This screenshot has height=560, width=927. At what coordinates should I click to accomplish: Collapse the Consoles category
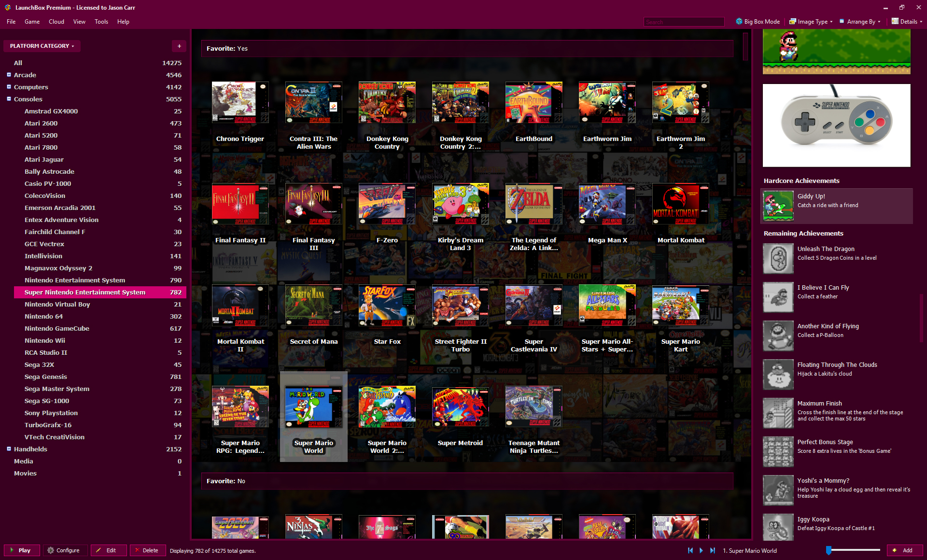(x=9, y=98)
